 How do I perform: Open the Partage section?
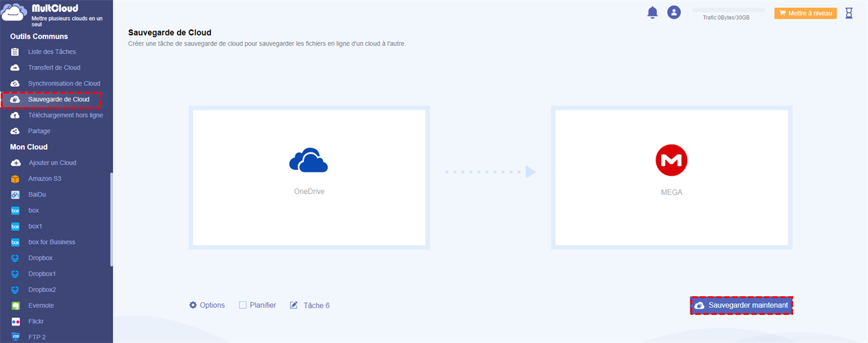click(x=39, y=131)
